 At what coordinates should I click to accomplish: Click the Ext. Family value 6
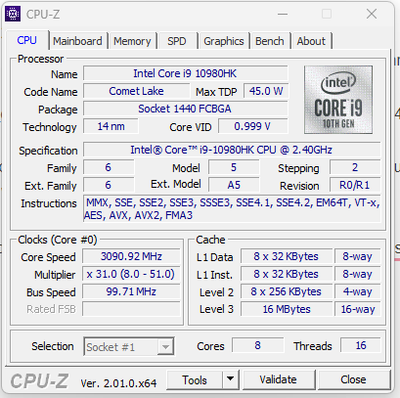pos(108,185)
